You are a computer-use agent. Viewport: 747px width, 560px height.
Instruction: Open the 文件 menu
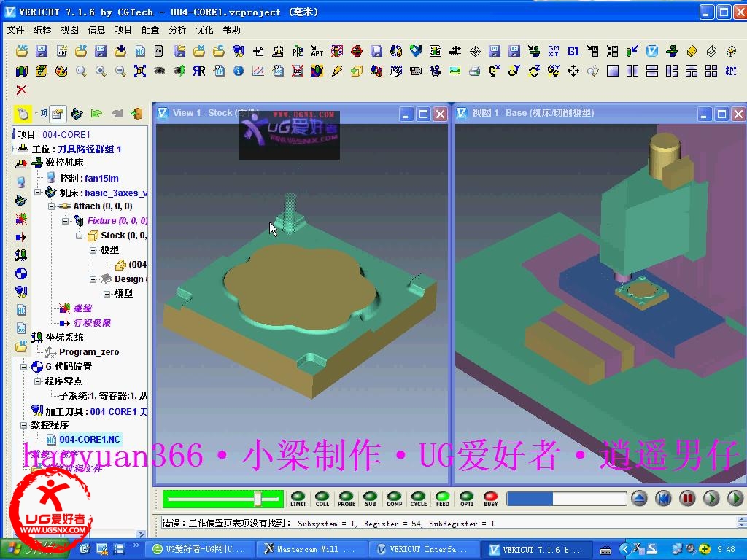tap(16, 29)
